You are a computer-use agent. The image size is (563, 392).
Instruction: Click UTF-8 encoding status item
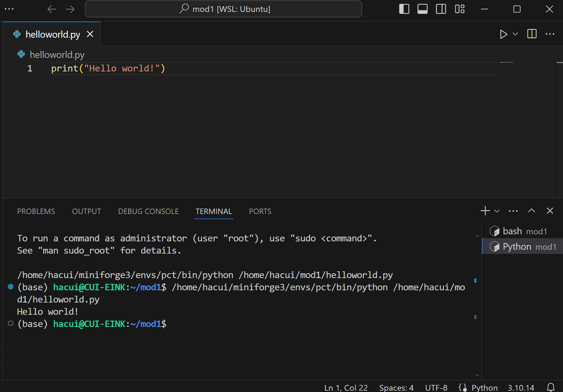436,387
